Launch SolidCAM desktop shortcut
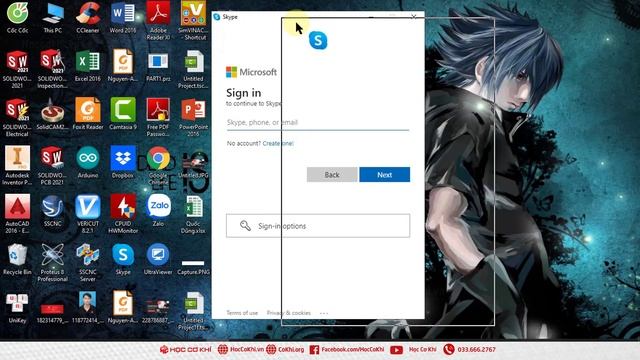This screenshot has width=640, height=360. pyautogui.click(x=52, y=110)
